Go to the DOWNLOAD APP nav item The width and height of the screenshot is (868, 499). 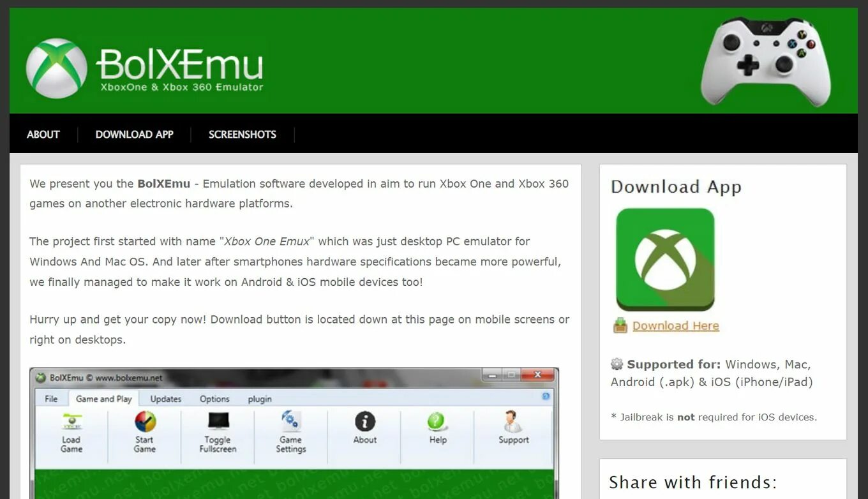pos(135,134)
